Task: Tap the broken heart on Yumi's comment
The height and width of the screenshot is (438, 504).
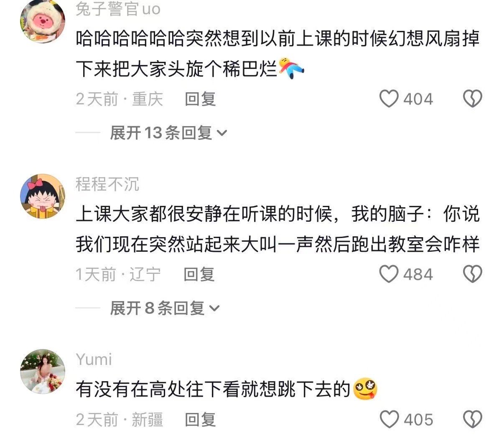Action: coord(473,419)
